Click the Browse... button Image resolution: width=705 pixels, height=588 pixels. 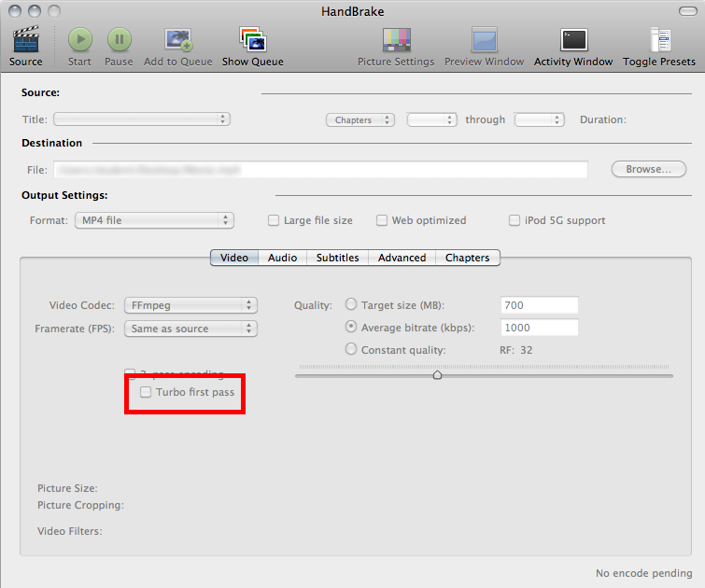(649, 169)
